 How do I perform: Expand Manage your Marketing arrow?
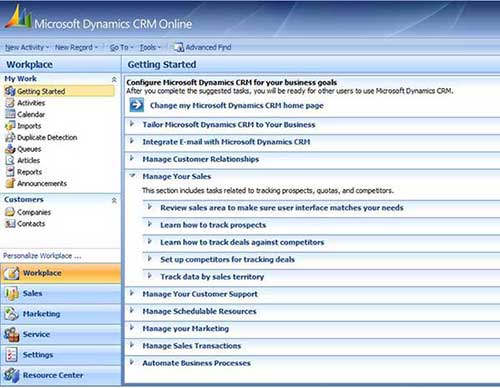click(132, 328)
